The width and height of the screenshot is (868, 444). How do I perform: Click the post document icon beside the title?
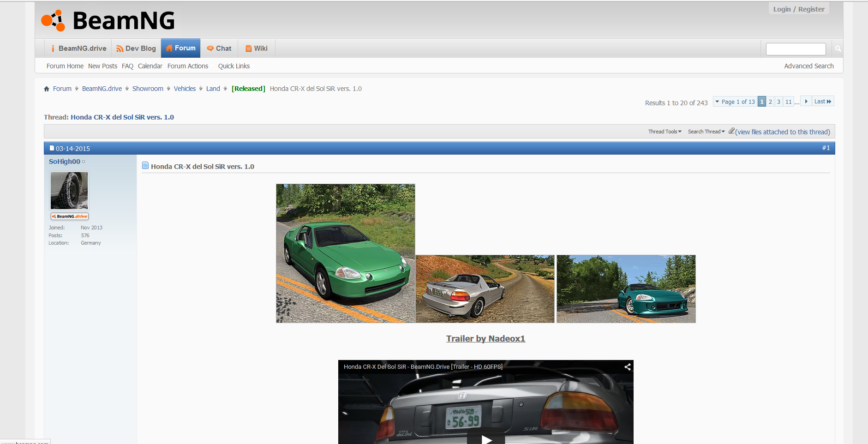pos(145,166)
